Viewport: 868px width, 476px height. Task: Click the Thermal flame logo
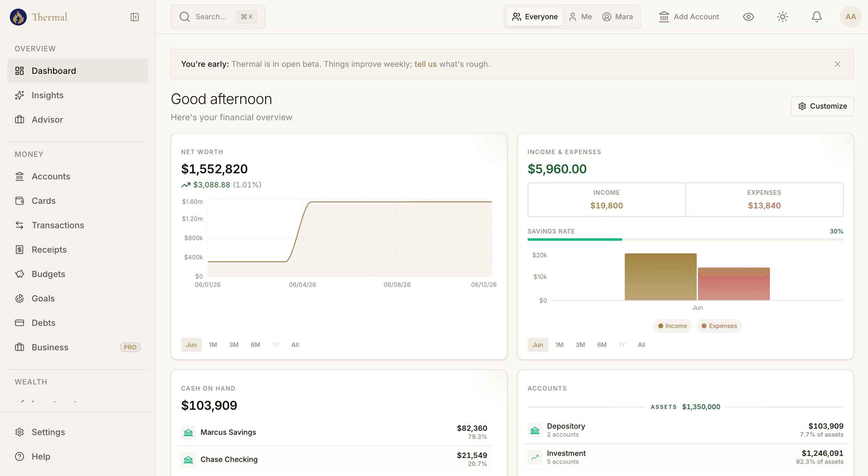18,17
